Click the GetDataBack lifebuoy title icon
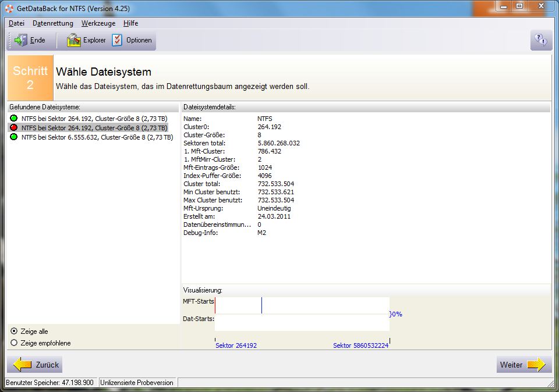This screenshot has height=392, width=559. point(9,8)
